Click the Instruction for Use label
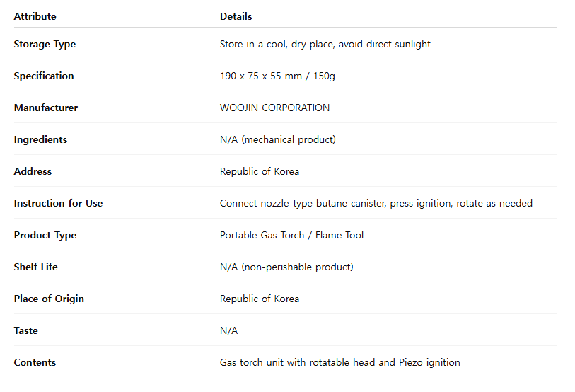Screen dimensions: 575x392 click(58, 203)
